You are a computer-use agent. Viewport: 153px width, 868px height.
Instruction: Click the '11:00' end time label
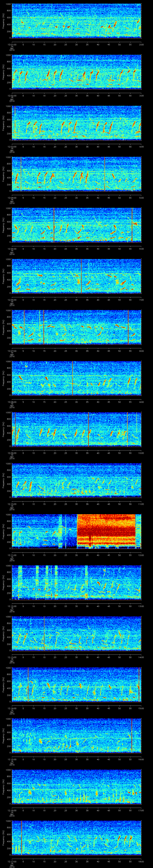tap(141, 504)
